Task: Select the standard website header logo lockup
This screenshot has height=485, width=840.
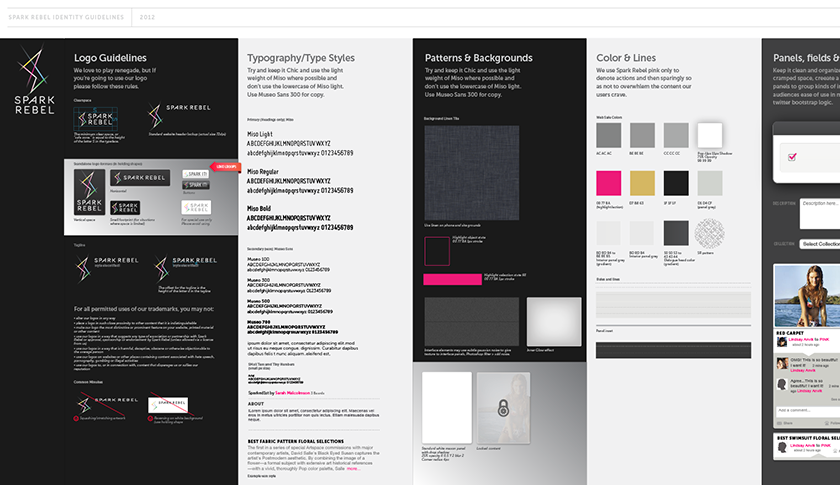Action: click(x=178, y=114)
